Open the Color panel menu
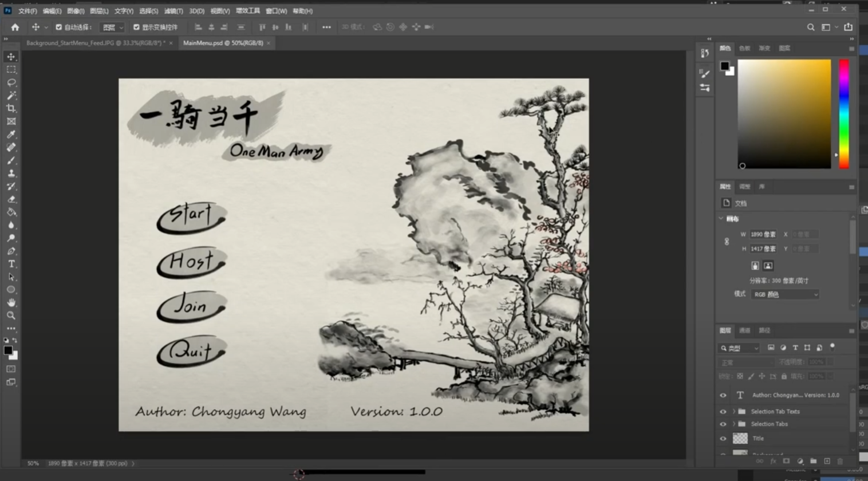This screenshot has width=868, height=481. tap(851, 49)
